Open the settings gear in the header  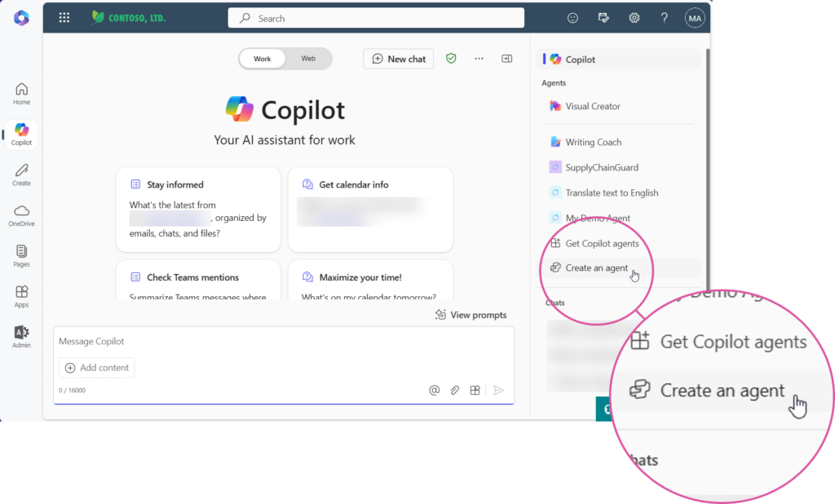click(x=634, y=18)
